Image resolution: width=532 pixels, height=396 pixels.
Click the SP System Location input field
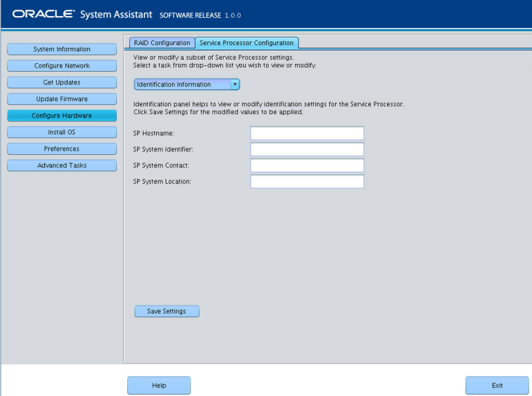(x=307, y=182)
